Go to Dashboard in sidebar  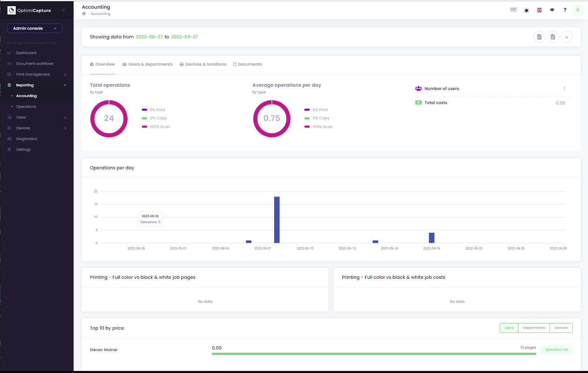[26, 53]
